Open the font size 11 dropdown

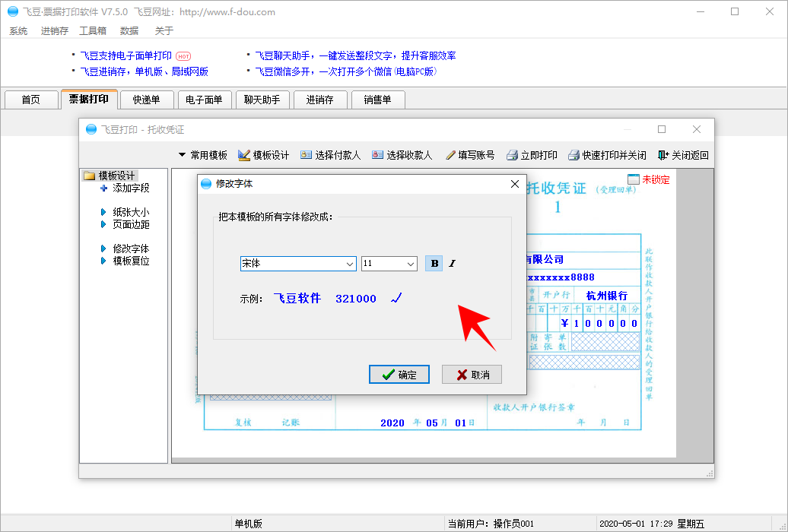[x=411, y=264]
